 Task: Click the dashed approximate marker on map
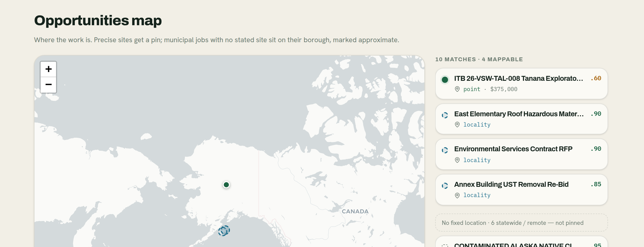(x=224, y=231)
